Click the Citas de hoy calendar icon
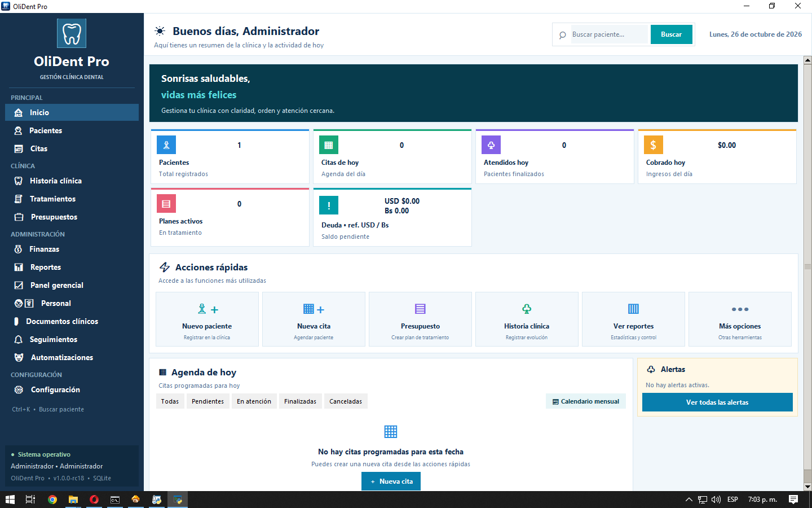This screenshot has width=812, height=508. [x=329, y=145]
